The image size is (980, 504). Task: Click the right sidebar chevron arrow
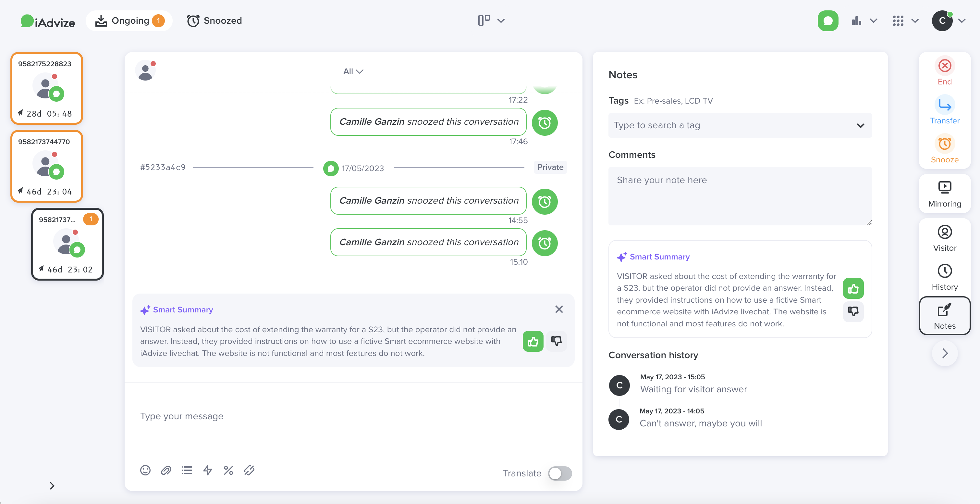pyautogui.click(x=945, y=354)
